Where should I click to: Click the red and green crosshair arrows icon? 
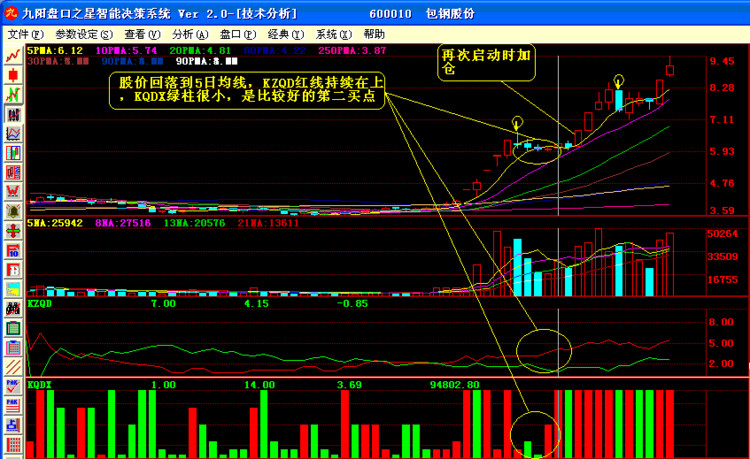click(13, 231)
